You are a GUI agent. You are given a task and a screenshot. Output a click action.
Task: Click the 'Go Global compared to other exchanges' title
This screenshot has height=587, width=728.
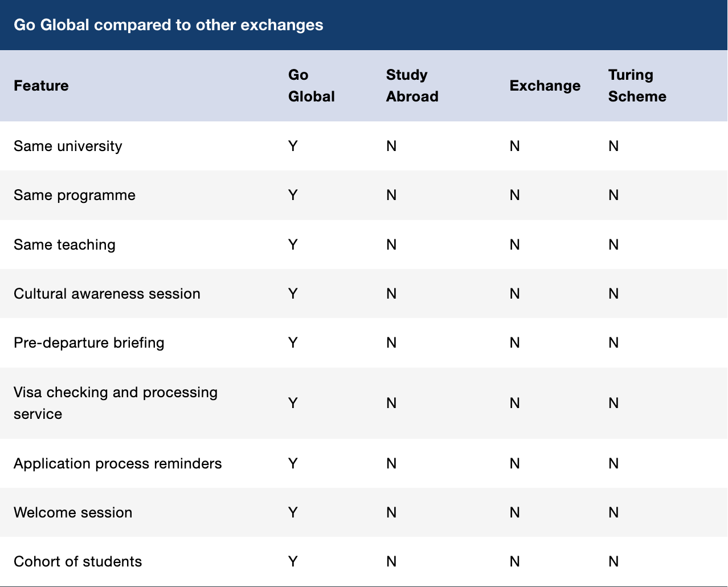[x=169, y=25]
